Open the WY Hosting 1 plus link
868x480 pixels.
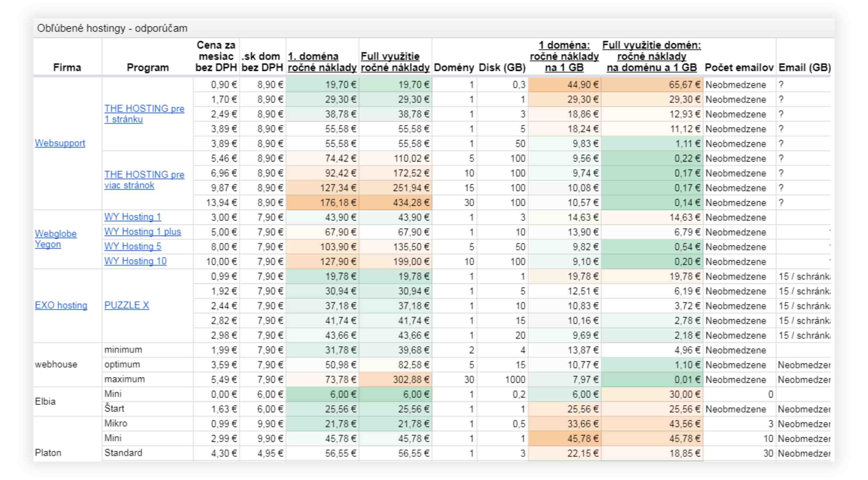(x=143, y=232)
